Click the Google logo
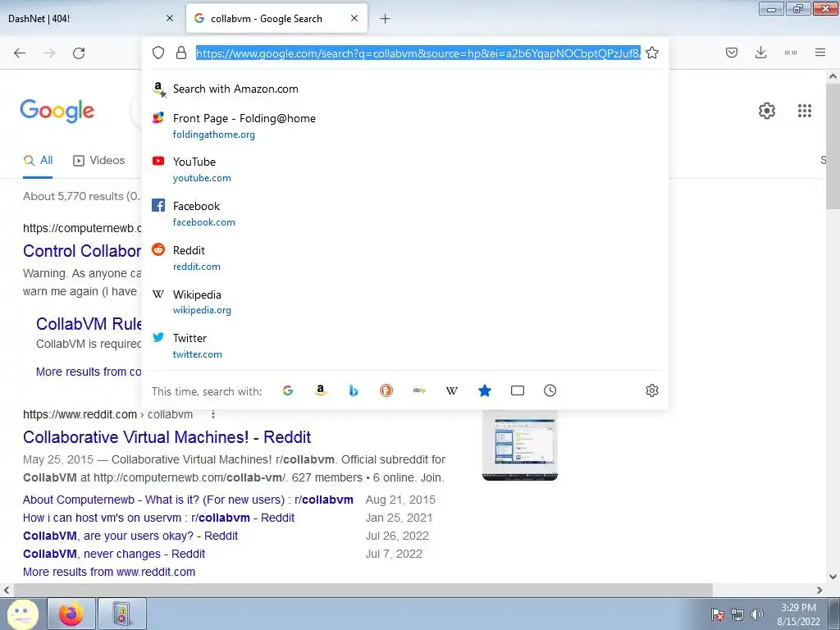Screen dimensions: 840x630 coord(57,111)
